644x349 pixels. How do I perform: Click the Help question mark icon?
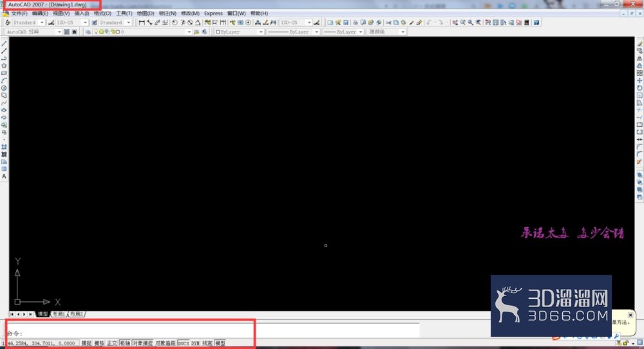click(x=536, y=23)
